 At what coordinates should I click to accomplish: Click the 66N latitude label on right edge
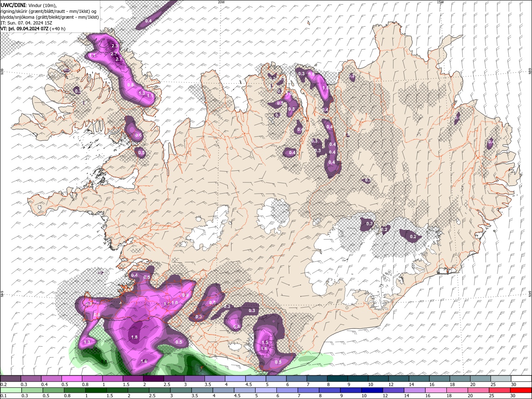click(x=530, y=71)
